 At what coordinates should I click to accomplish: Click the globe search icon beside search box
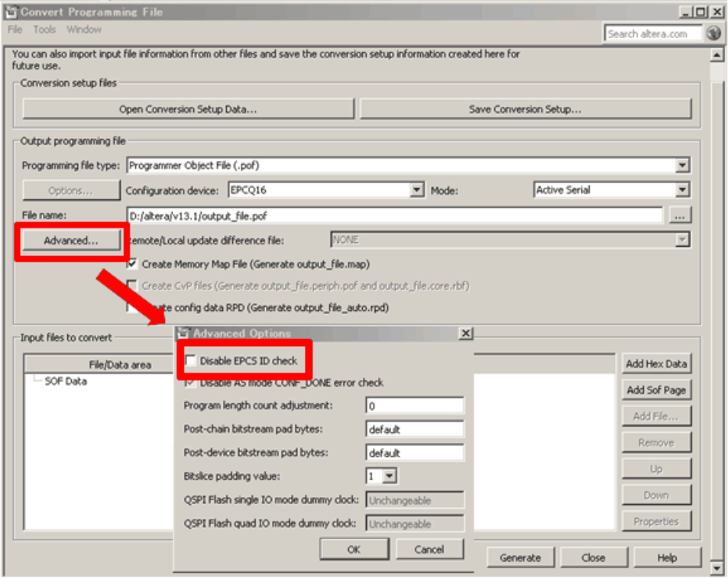pyautogui.click(x=713, y=33)
